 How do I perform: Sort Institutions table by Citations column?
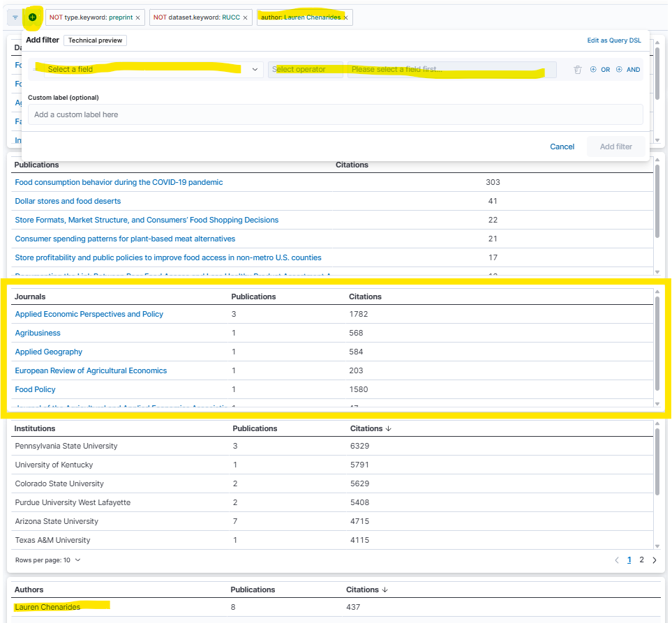click(370, 428)
